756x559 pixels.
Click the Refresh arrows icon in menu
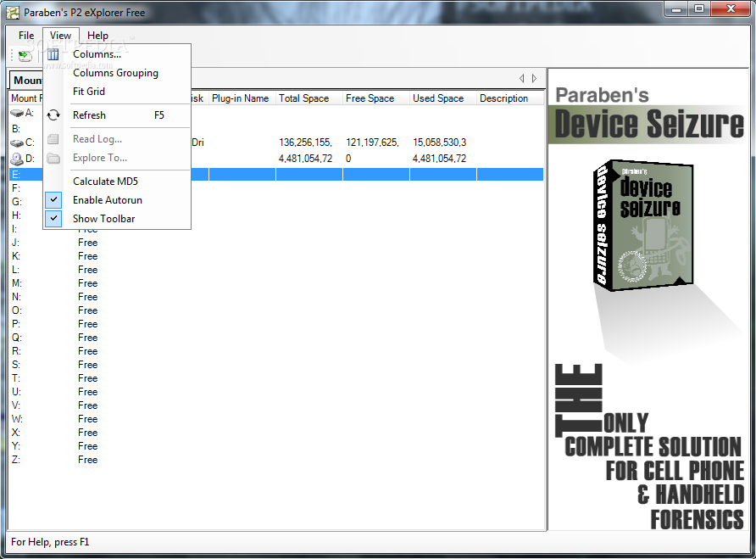(53, 115)
